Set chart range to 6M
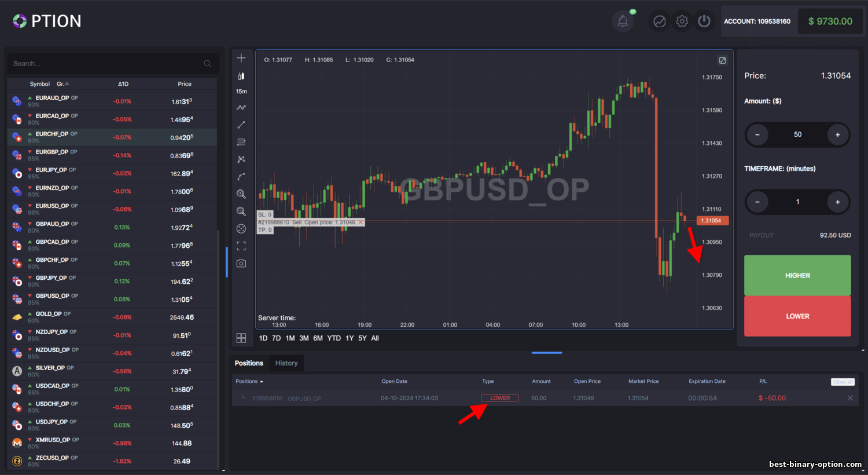 (318, 338)
